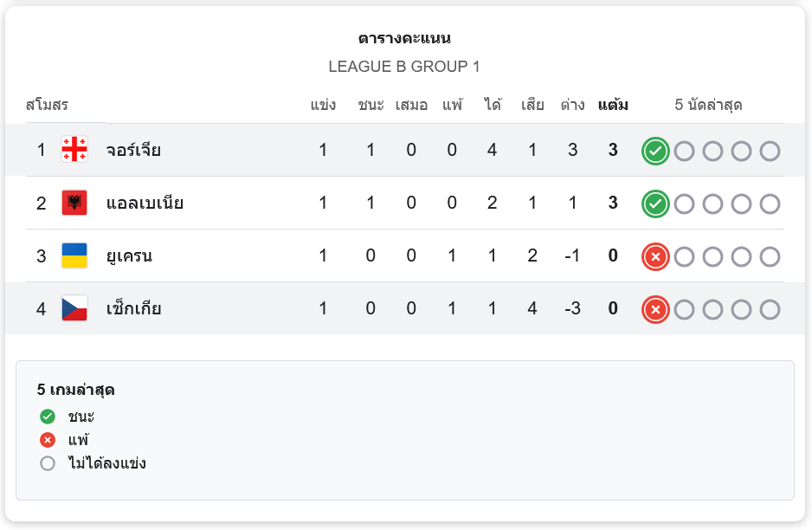Click the Czechia flag icon
The image size is (812, 530).
(74, 308)
